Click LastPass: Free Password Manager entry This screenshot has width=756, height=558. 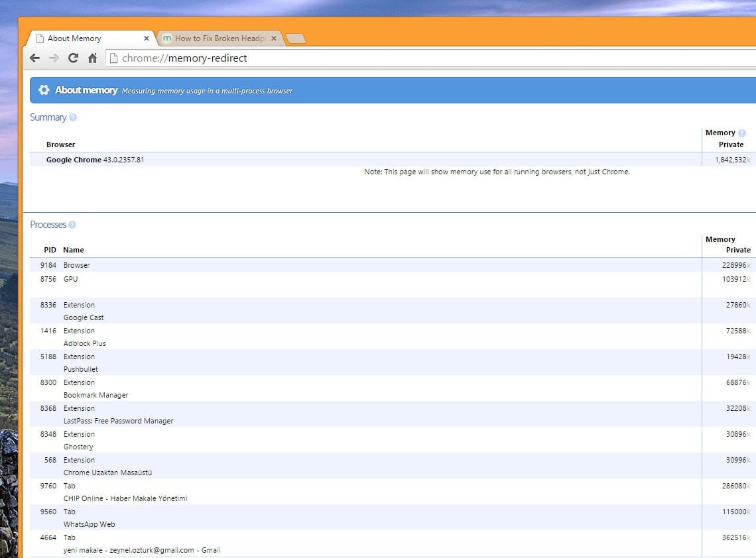point(118,421)
